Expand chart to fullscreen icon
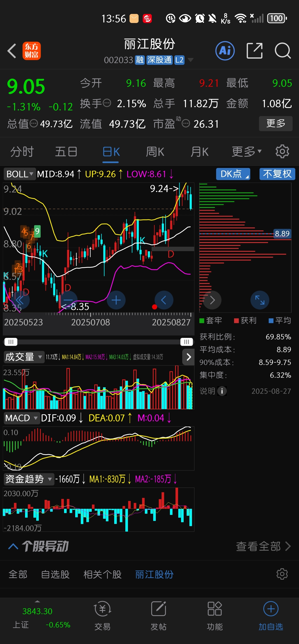The height and width of the screenshot is (644, 299). [260, 300]
